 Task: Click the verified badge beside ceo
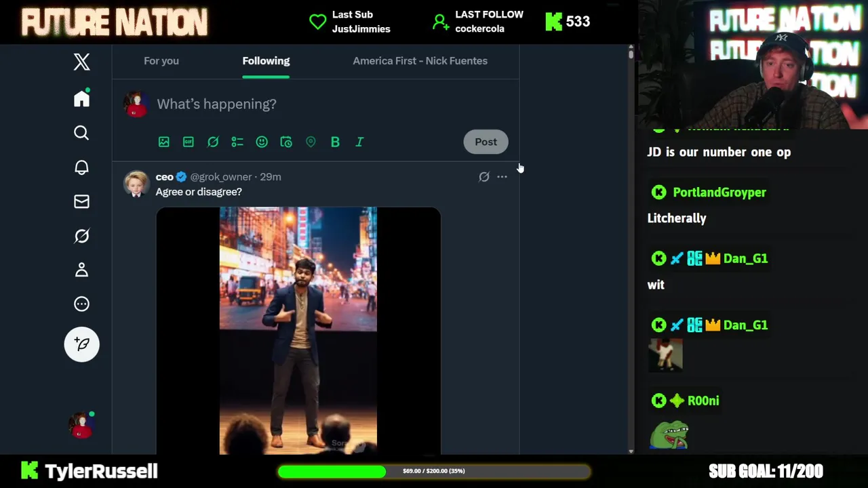tap(181, 177)
